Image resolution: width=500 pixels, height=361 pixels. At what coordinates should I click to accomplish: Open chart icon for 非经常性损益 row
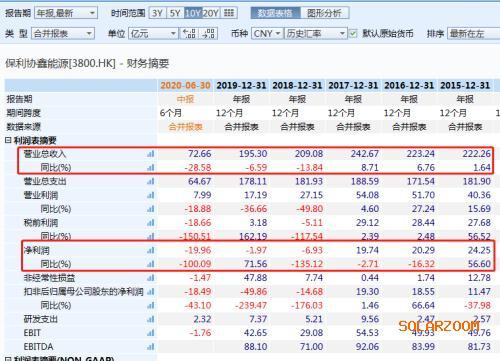pos(151,278)
